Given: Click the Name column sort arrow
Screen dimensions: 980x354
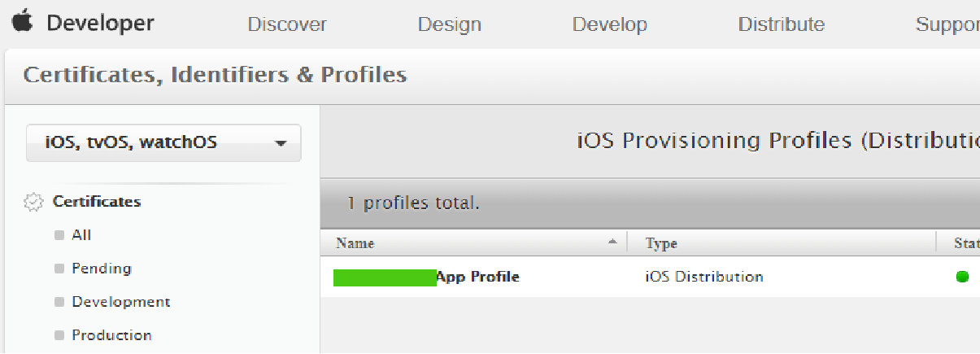Looking at the screenshot, I should tap(612, 242).
